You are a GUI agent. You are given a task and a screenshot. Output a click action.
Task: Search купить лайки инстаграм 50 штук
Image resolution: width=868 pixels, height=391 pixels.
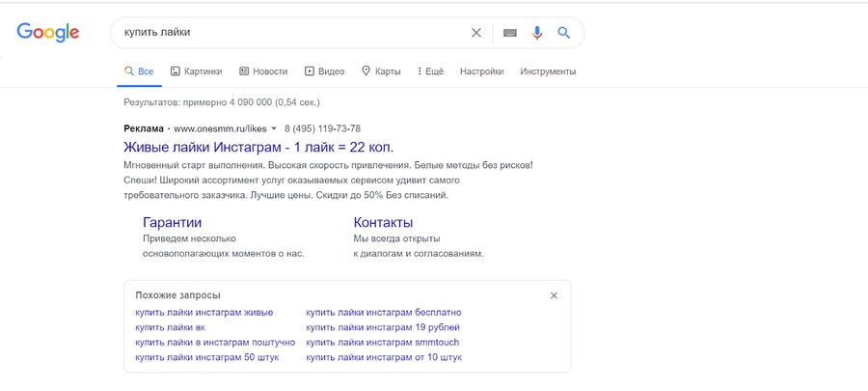pos(207,357)
